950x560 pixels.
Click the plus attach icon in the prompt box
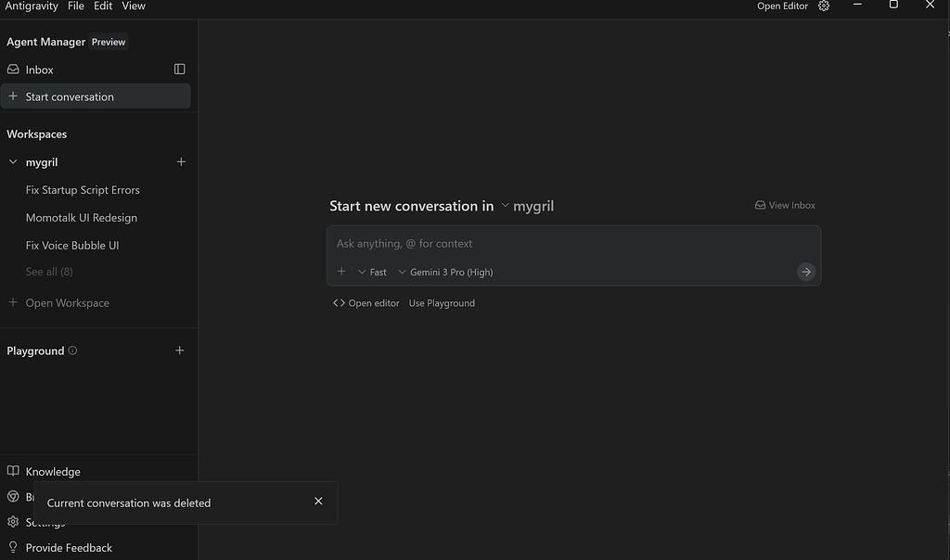click(x=341, y=272)
